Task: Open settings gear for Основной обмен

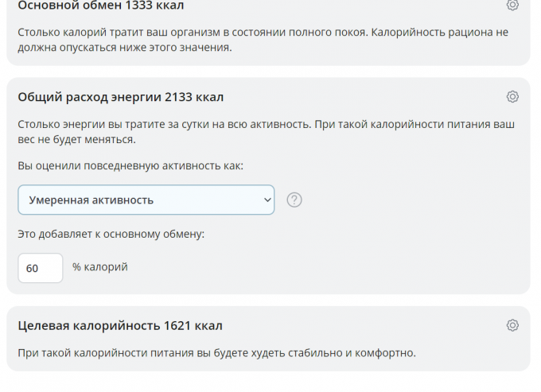Action: (512, 5)
